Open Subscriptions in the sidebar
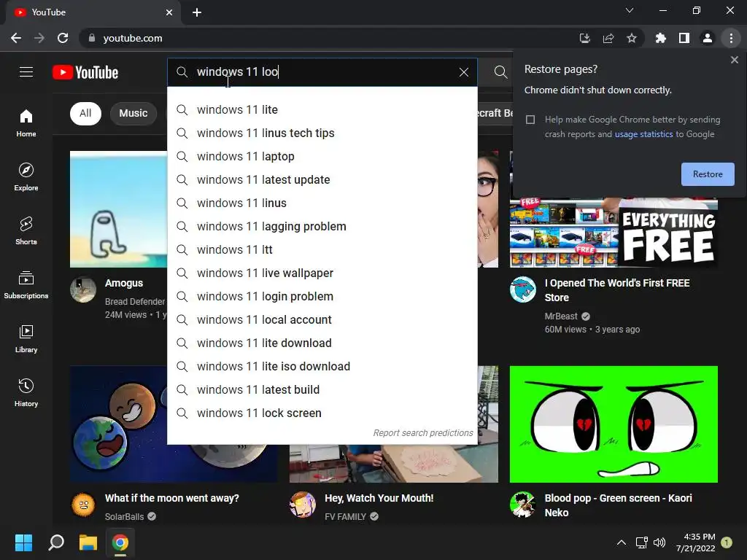Image resolution: width=747 pixels, height=560 pixels. click(26, 285)
